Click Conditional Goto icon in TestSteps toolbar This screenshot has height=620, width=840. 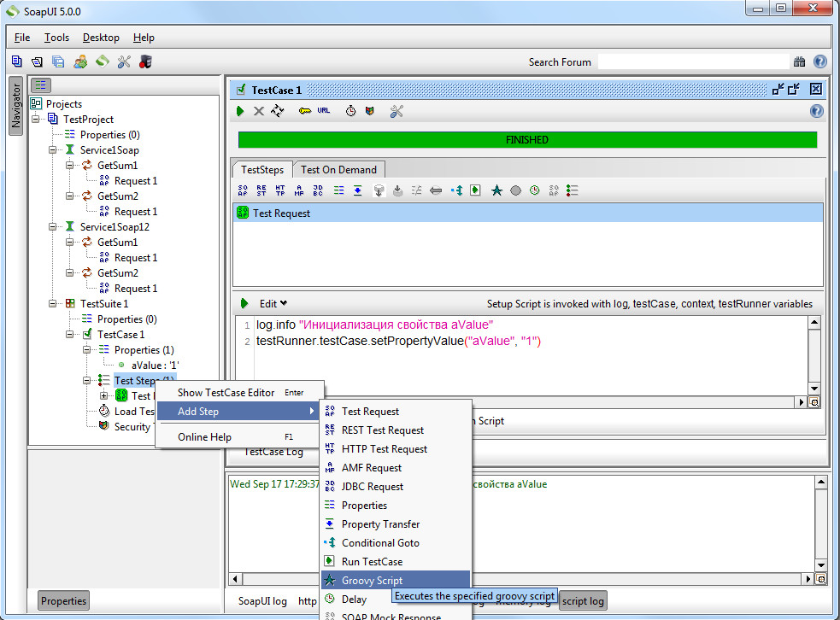[456, 190]
